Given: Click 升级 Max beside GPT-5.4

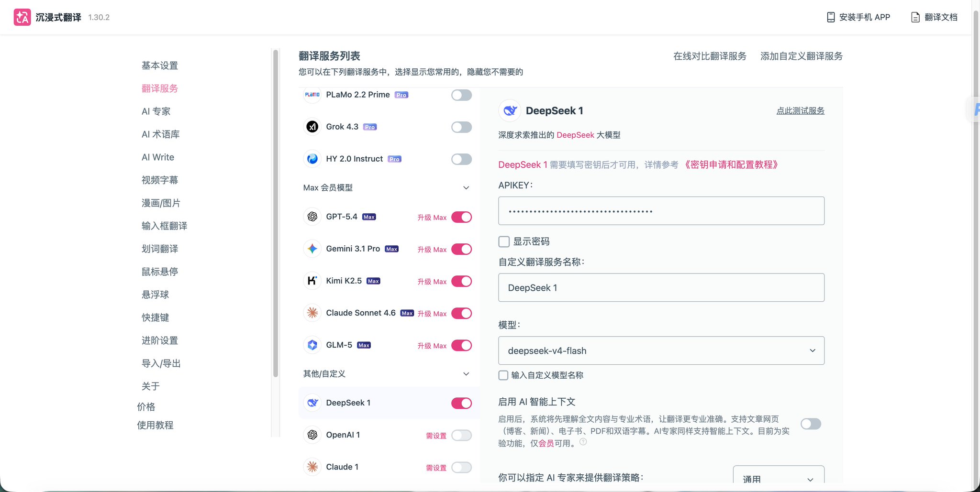Looking at the screenshot, I should coord(432,218).
